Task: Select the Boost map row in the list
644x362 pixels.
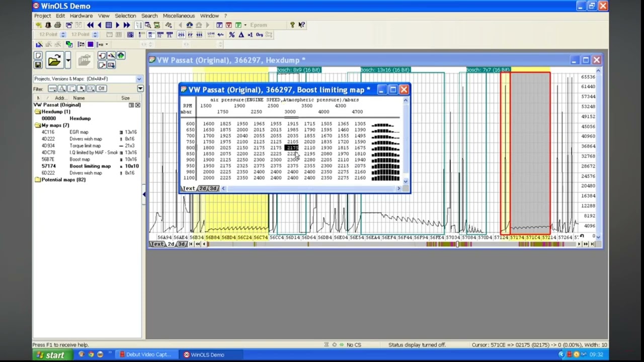Action: (88, 159)
